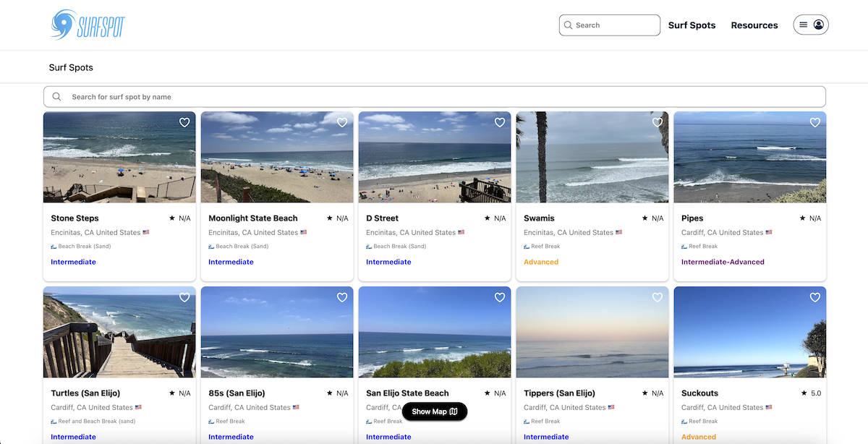Click heart icon on Pipes card

(815, 123)
